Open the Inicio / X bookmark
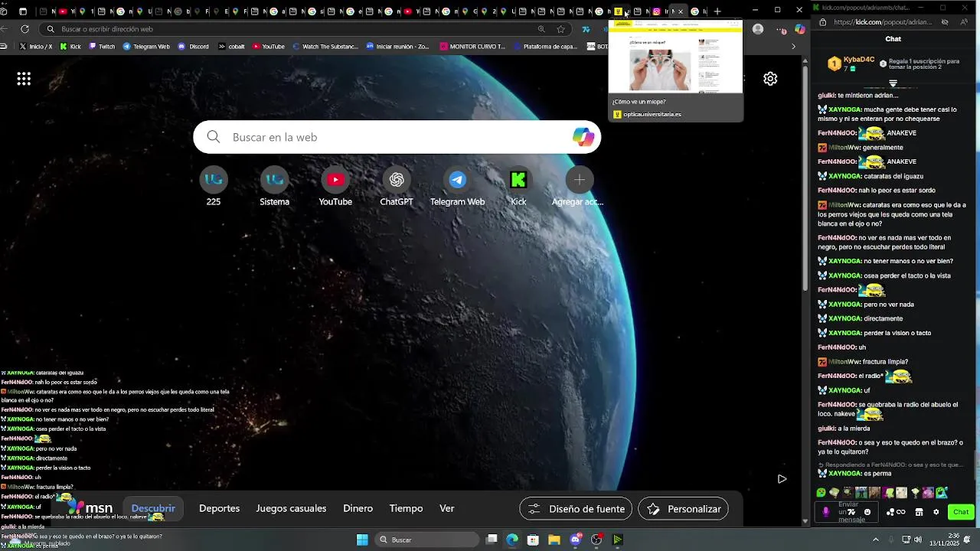Viewport: 980px width, 551px height. tap(36, 47)
